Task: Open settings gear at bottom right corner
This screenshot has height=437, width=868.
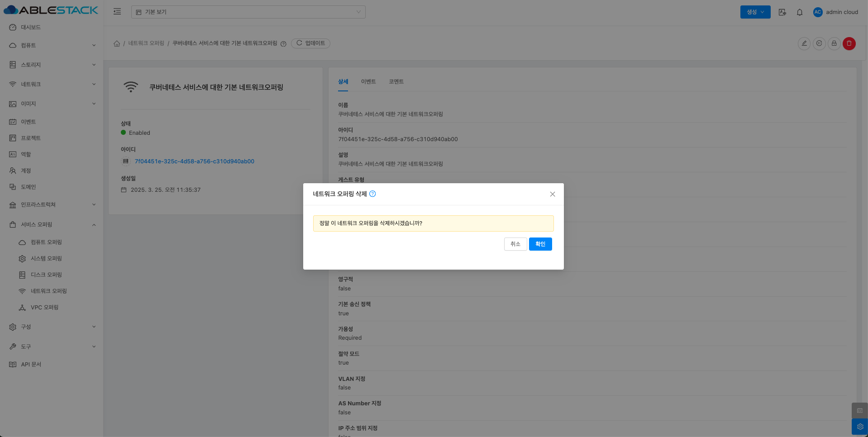Action: (860, 427)
